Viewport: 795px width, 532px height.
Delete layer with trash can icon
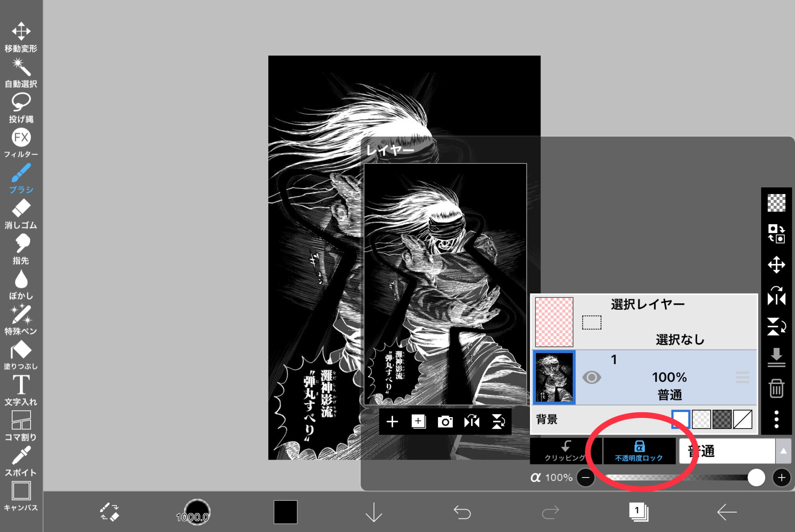(x=776, y=388)
